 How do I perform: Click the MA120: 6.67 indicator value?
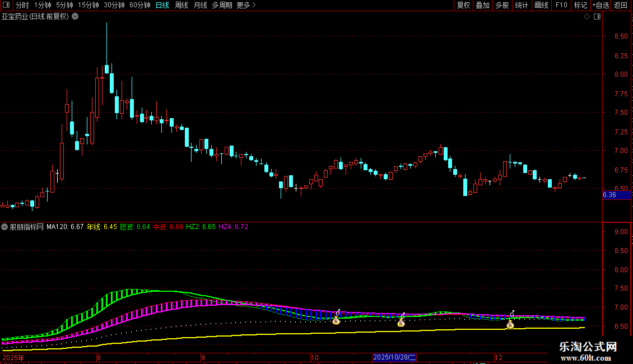coord(65,227)
